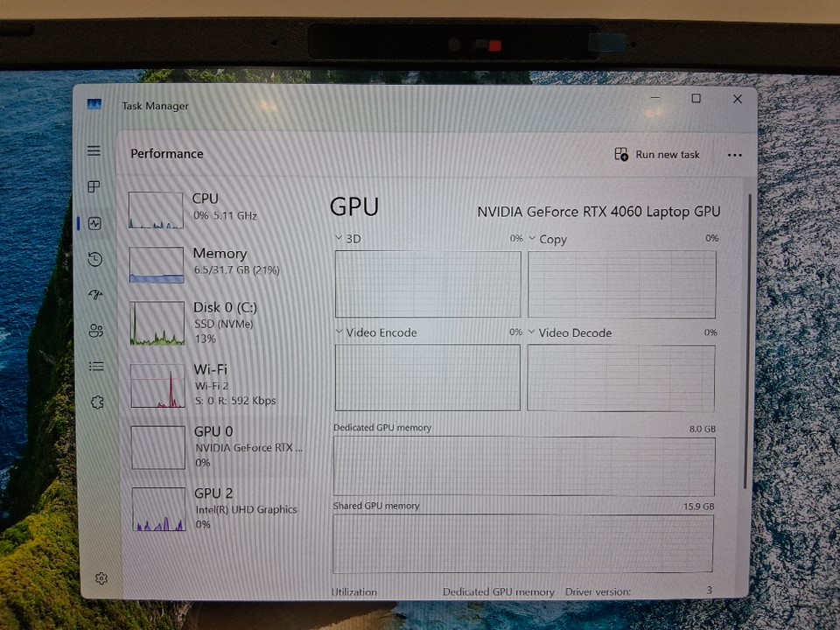
Task: Change the Video Encode graph dropdown
Action: tap(340, 332)
